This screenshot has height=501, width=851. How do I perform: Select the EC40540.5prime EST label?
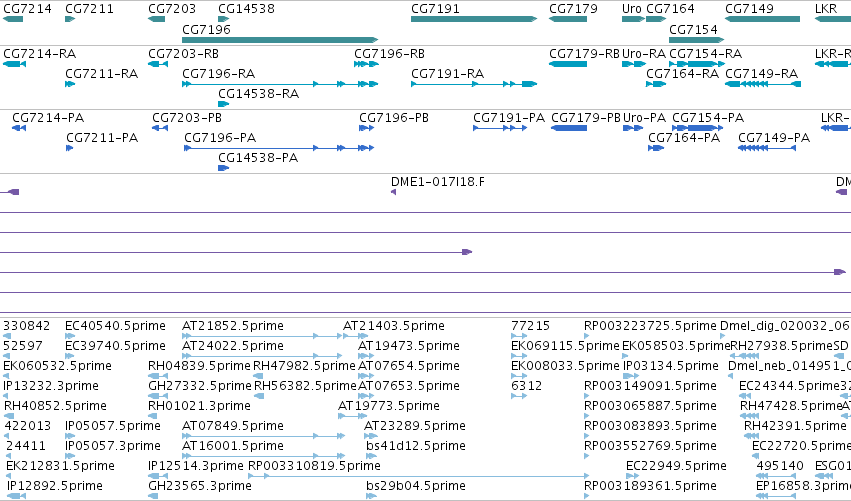tap(115, 326)
